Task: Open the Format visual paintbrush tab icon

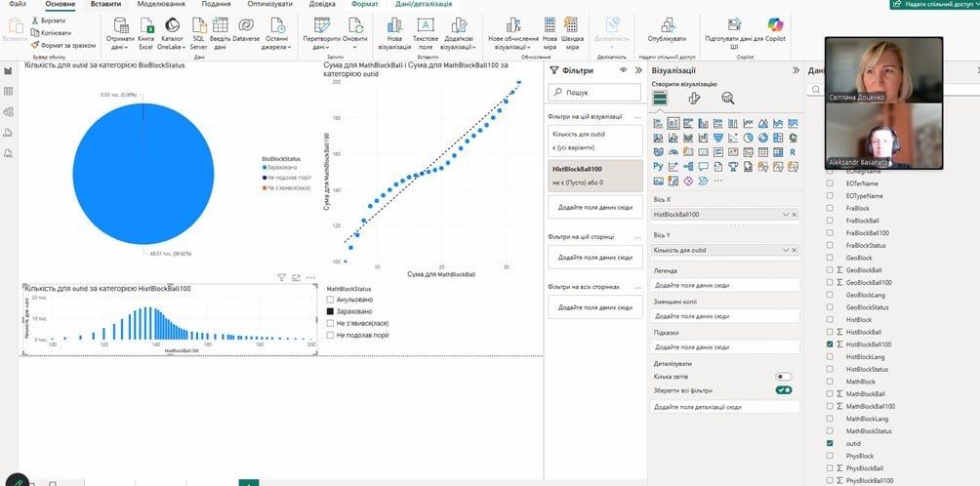Action: (x=694, y=98)
